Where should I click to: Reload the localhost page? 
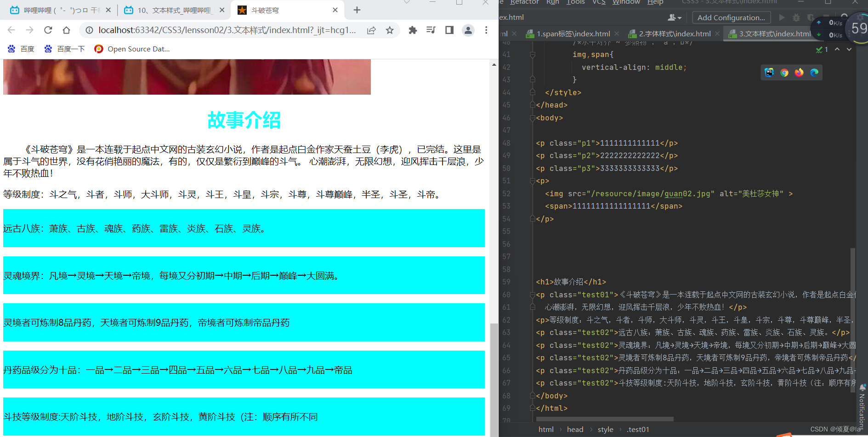tap(48, 30)
